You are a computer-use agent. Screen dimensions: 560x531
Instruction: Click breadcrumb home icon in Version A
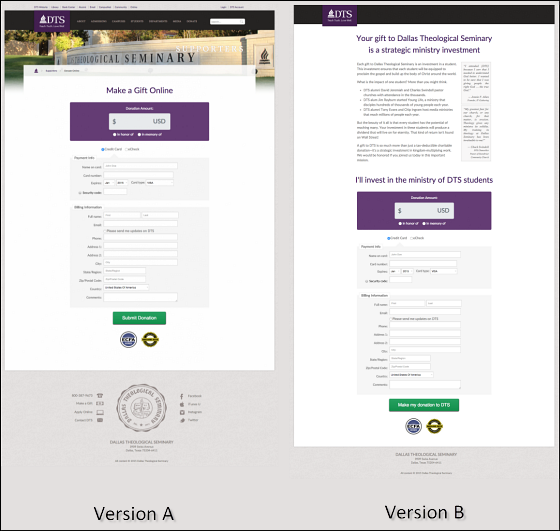(x=36, y=71)
